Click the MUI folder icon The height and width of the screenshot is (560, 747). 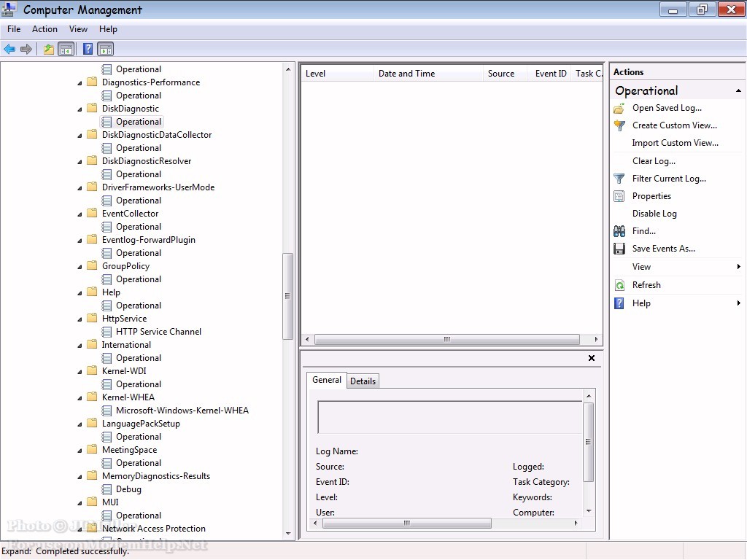click(93, 502)
